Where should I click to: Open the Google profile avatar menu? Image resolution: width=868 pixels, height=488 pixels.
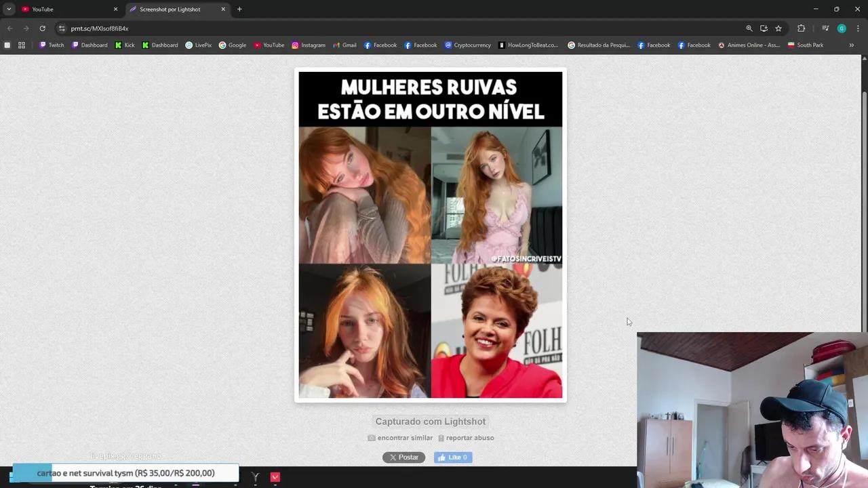842,28
